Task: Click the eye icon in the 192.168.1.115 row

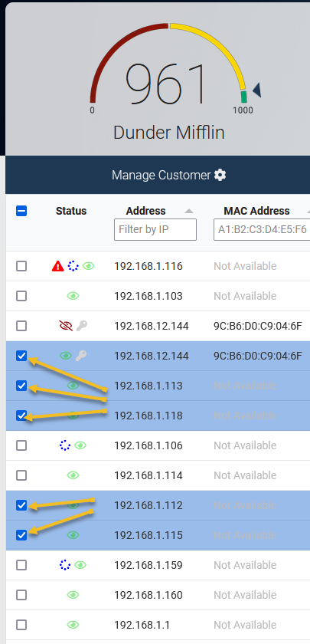Action: (x=73, y=535)
